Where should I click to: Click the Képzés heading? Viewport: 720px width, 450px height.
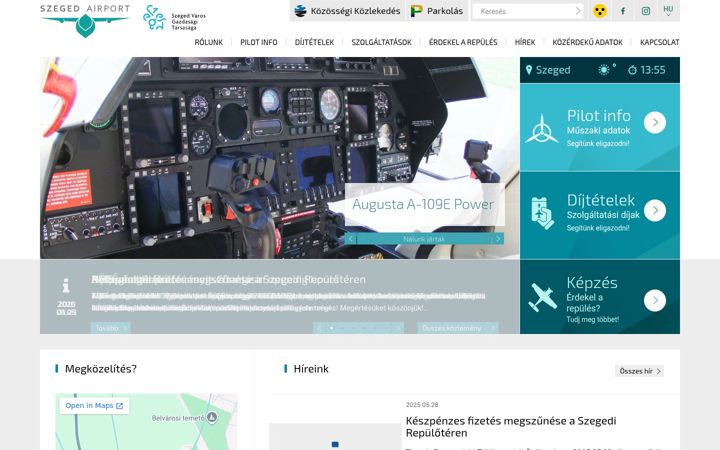(x=592, y=282)
